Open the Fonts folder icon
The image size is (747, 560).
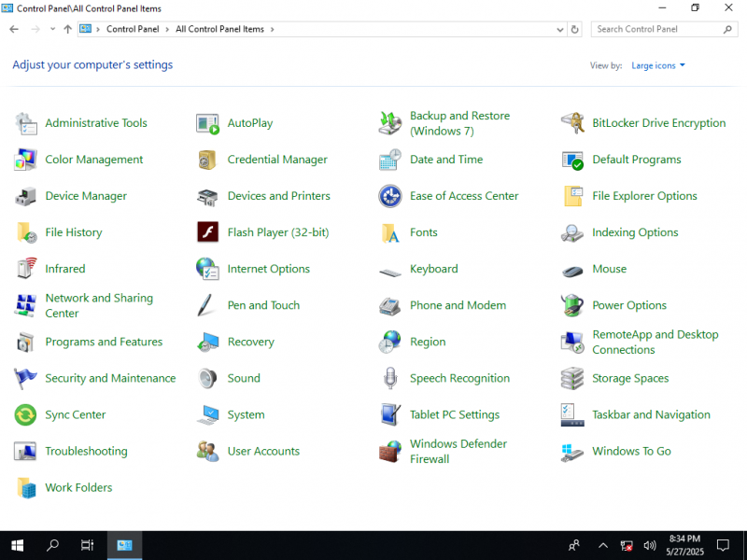coord(390,232)
